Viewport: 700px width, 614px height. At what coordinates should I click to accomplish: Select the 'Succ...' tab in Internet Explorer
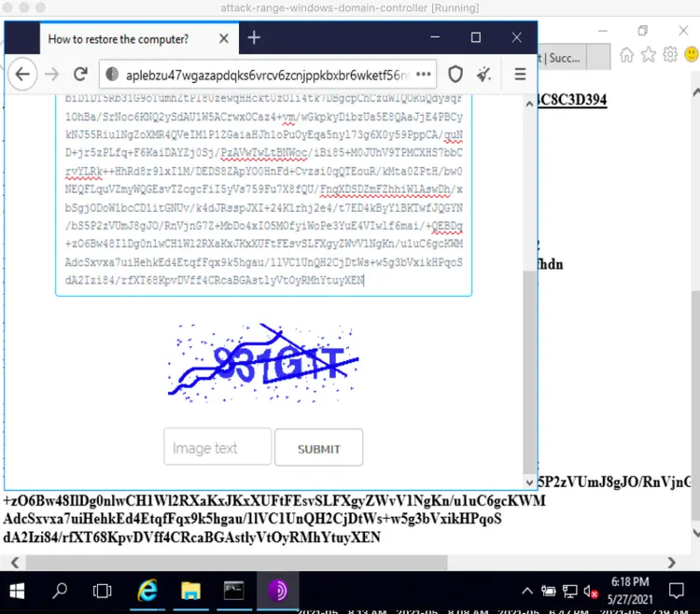[x=562, y=58]
